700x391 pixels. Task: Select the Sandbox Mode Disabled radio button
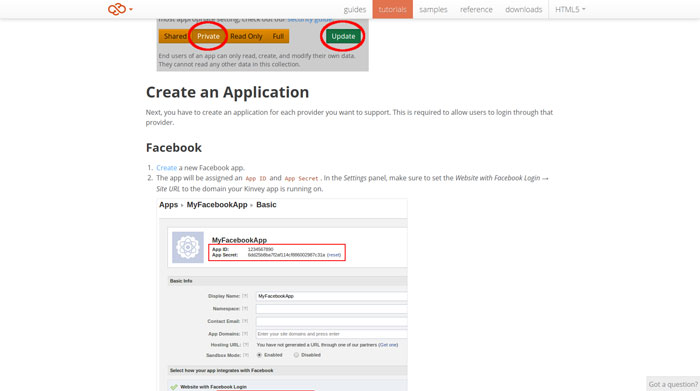(296, 355)
